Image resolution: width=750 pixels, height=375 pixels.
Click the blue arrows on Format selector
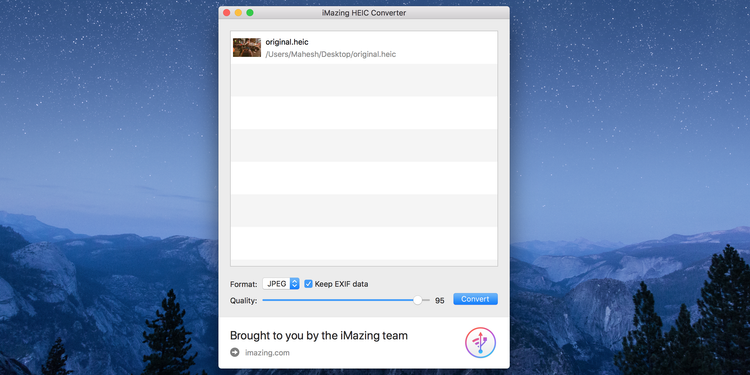pyautogui.click(x=295, y=284)
